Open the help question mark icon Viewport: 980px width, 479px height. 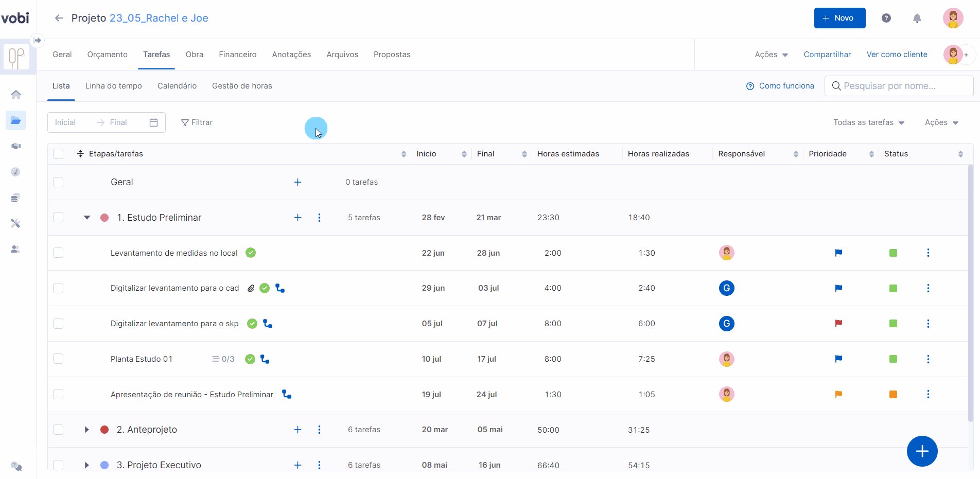[886, 18]
